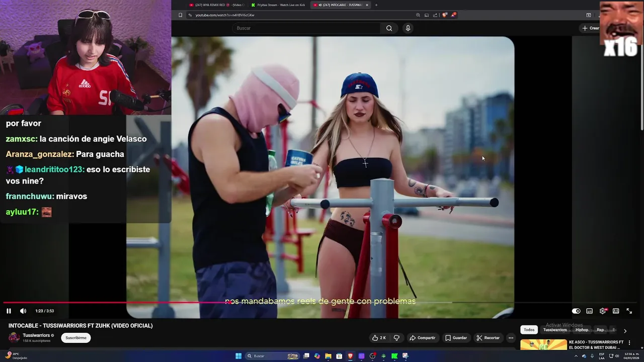Close the INTOCABLE browser tab

tap(367, 5)
